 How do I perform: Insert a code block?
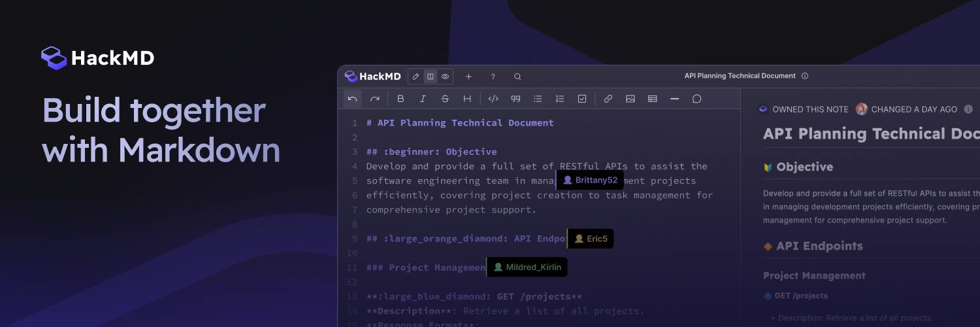tap(494, 99)
